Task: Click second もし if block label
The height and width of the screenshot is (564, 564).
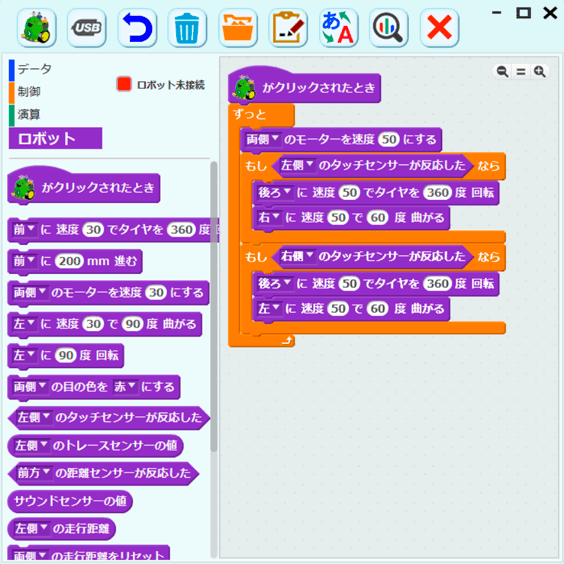Action: (x=256, y=257)
